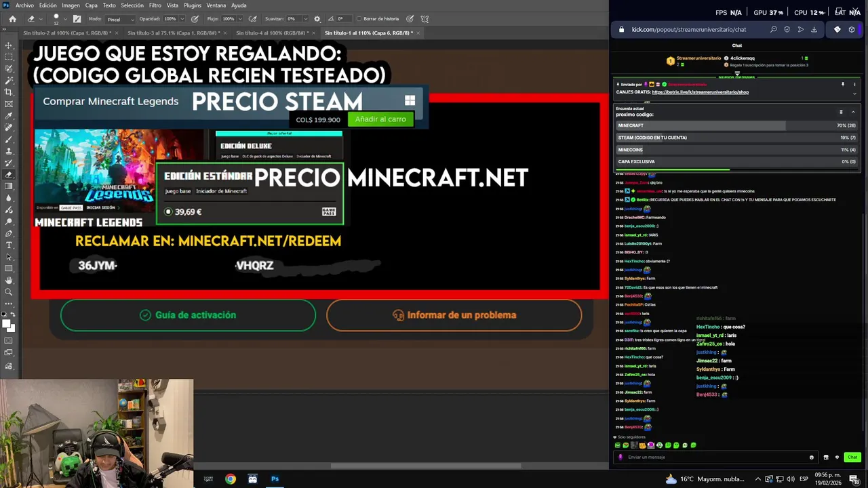Select the Pen tool
The height and width of the screenshot is (488, 868).
click(x=9, y=233)
